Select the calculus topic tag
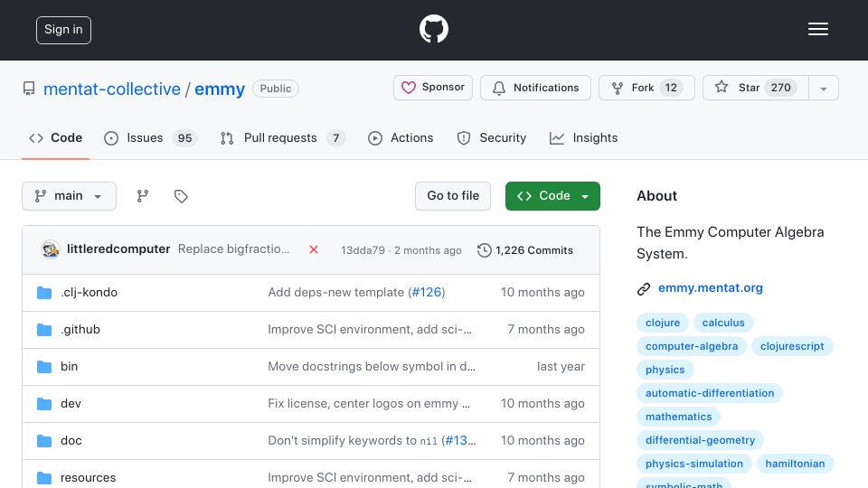 (x=723, y=323)
